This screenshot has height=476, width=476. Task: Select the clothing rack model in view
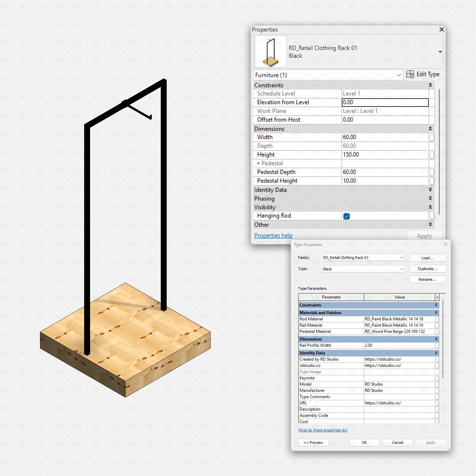pos(125,340)
